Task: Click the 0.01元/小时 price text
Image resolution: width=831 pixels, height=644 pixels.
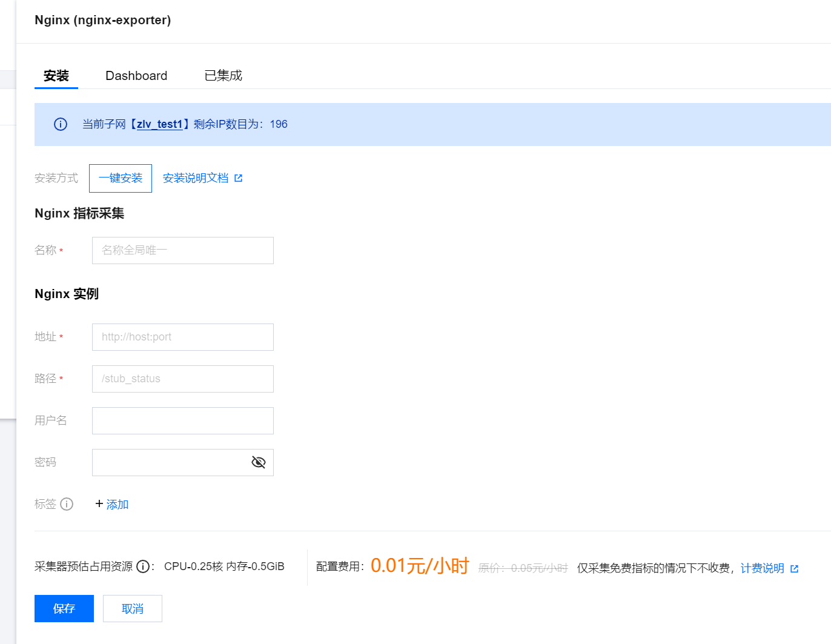Action: [420, 566]
